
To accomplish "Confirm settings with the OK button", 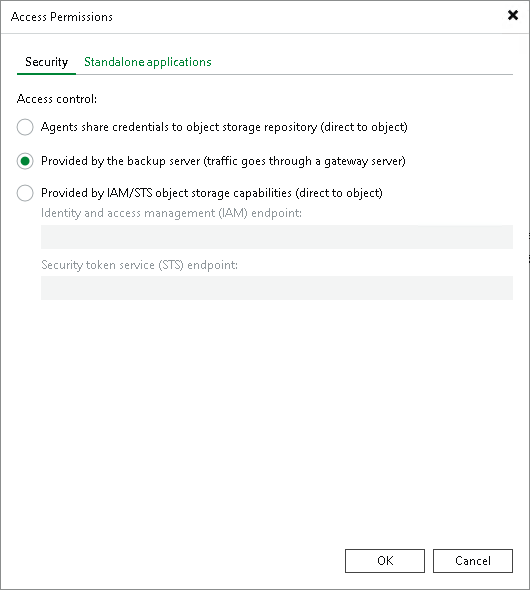I will tap(385, 561).
